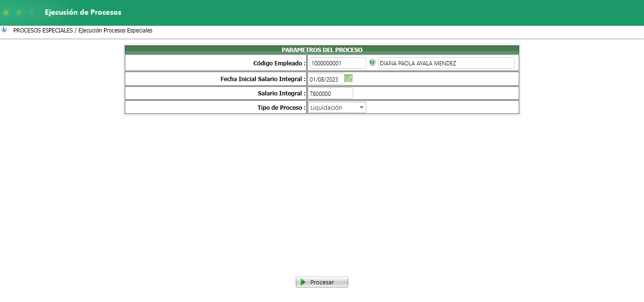Click the 'Fecha Inicial Salario Integral :' label
The height and width of the screenshot is (302, 644).
(x=263, y=79)
